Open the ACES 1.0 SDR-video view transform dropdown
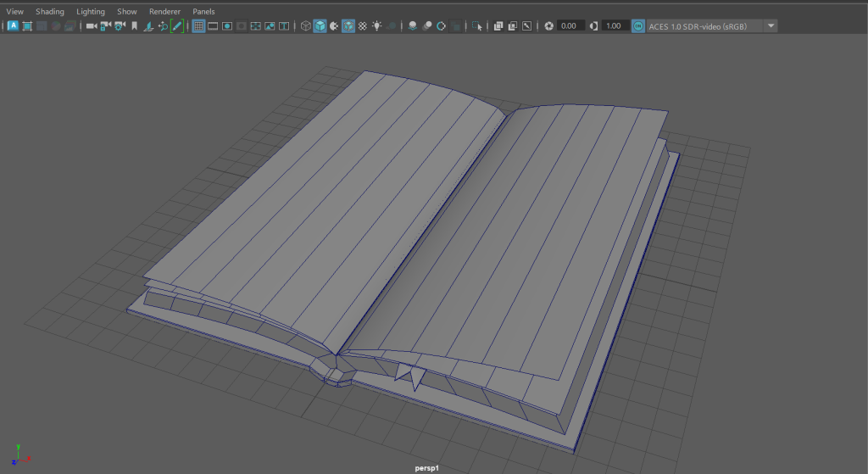Viewport: 868px width, 474px height. pos(770,26)
